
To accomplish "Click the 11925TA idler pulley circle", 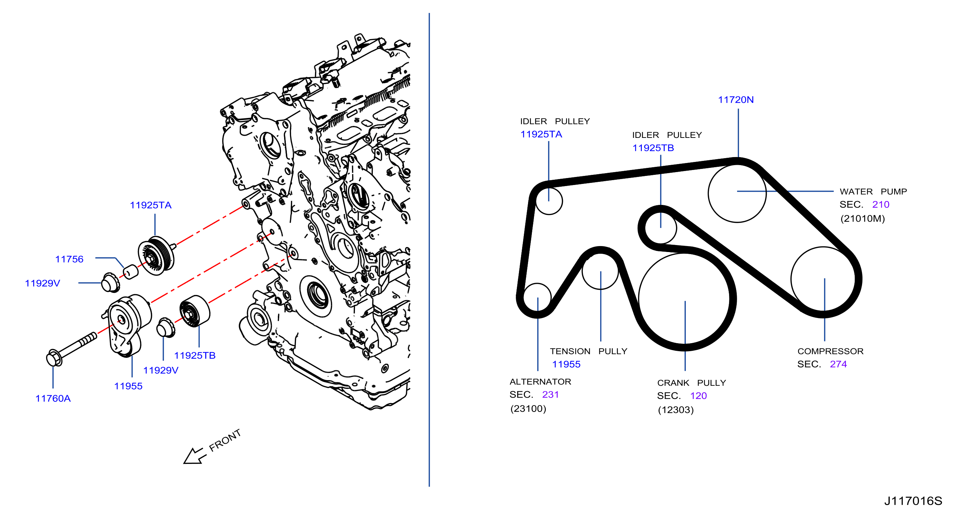I will click(x=549, y=201).
